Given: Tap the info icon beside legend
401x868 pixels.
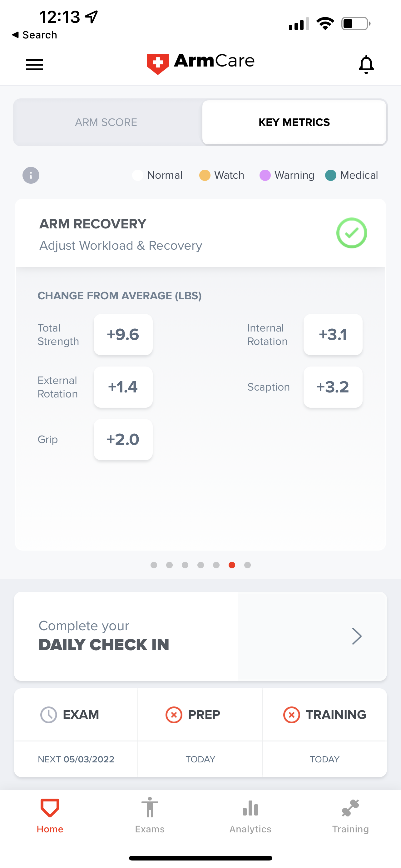Looking at the screenshot, I should (x=31, y=175).
